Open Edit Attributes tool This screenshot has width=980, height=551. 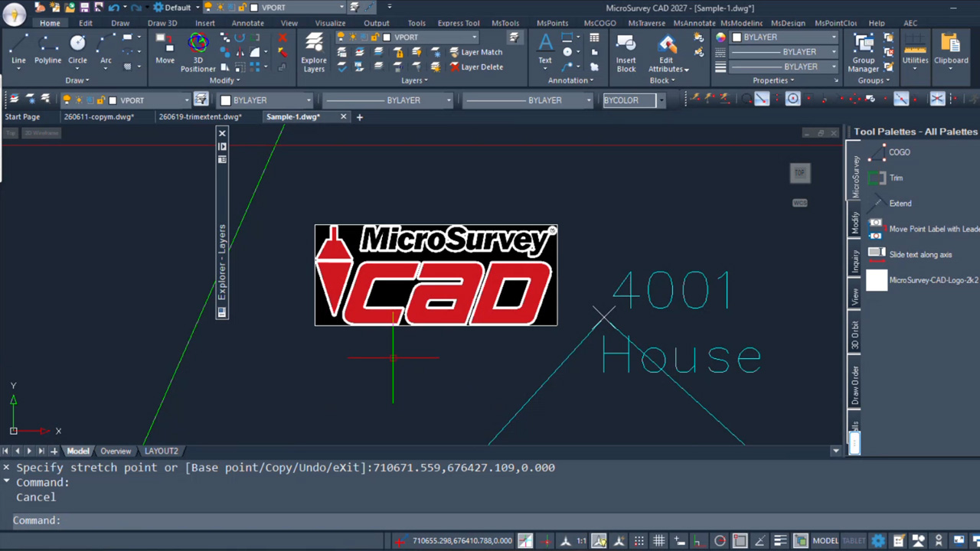click(668, 52)
